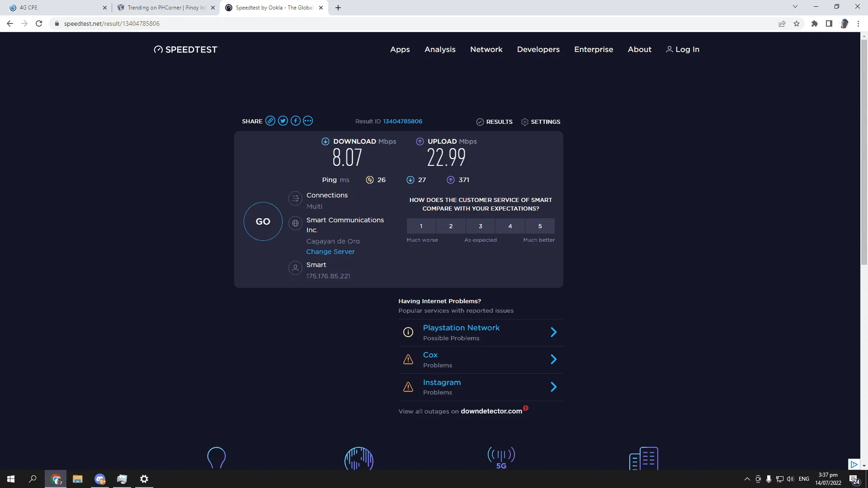The height and width of the screenshot is (488, 868).
Task: Open File Explorer from taskbar
Action: click(x=78, y=479)
